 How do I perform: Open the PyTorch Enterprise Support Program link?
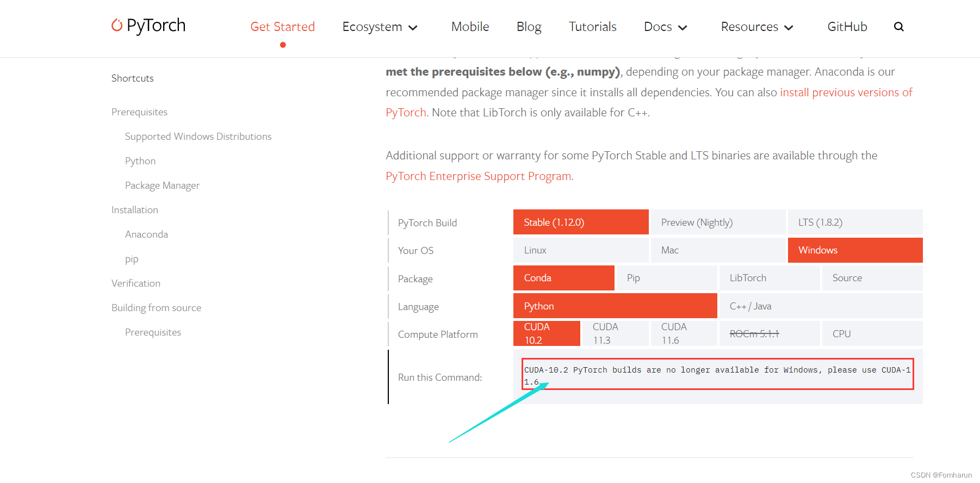[x=479, y=176]
